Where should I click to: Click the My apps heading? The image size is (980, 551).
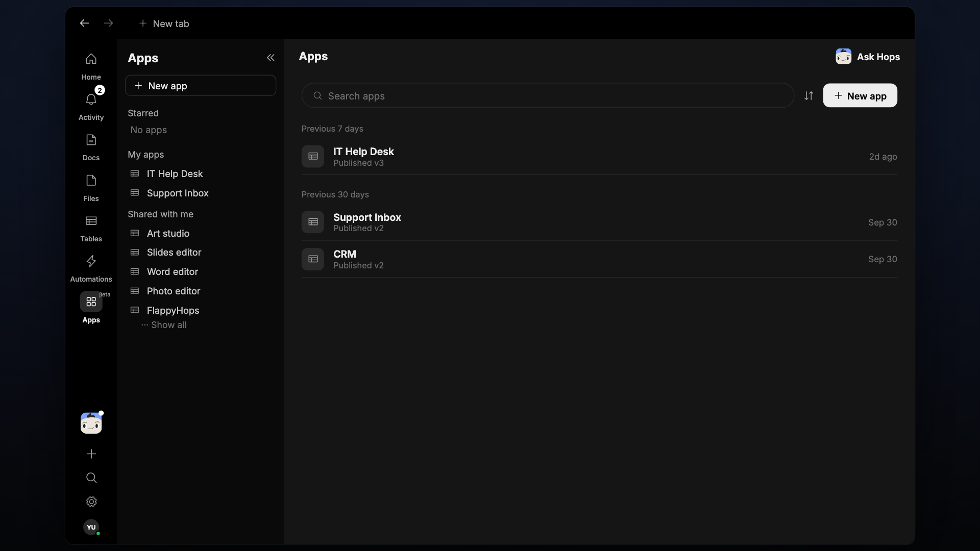tap(145, 154)
